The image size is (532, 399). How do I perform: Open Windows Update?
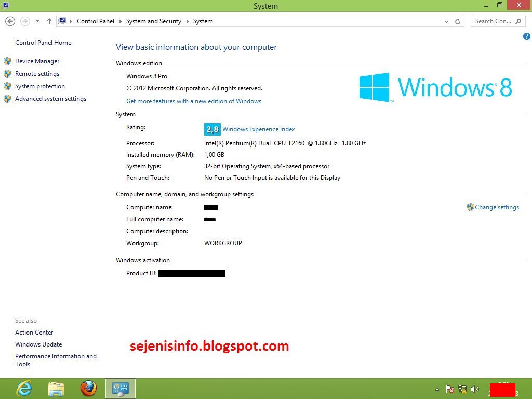[x=38, y=344]
